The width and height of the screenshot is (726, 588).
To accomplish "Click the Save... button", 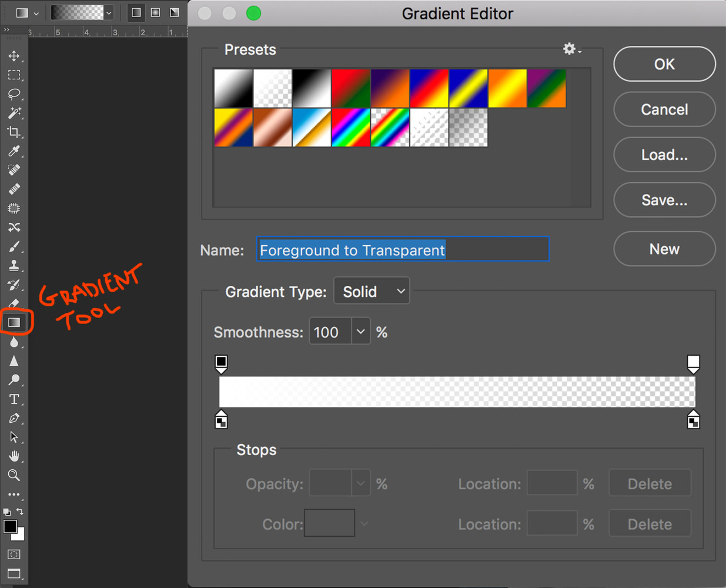I will [664, 200].
